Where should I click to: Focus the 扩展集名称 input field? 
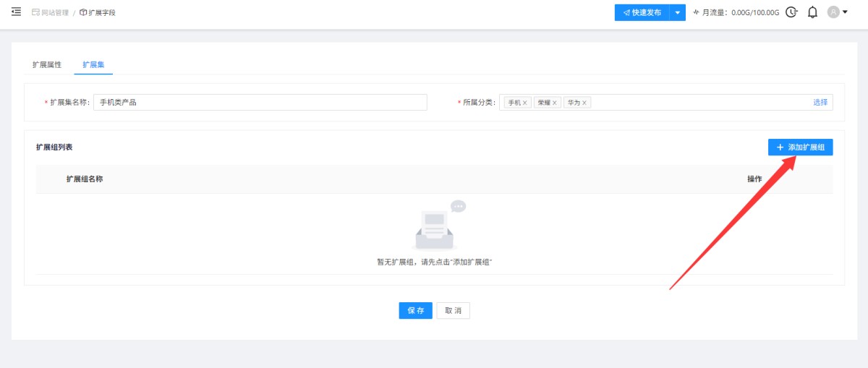[x=260, y=103]
